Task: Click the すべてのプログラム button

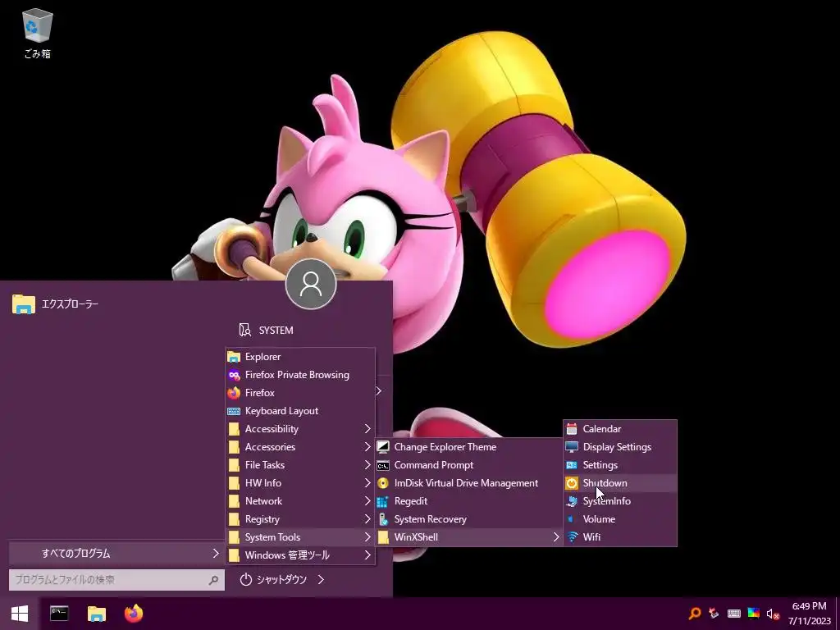Action: point(116,554)
